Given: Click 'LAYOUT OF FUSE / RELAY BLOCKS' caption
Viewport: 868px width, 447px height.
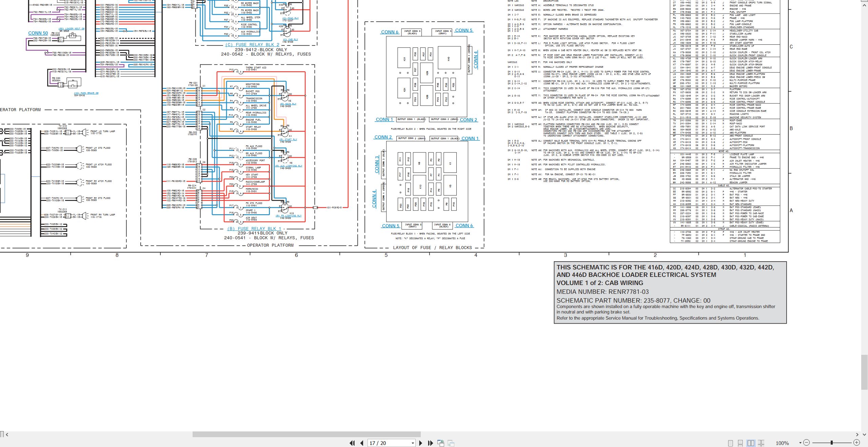Looking at the screenshot, I should [432, 248].
